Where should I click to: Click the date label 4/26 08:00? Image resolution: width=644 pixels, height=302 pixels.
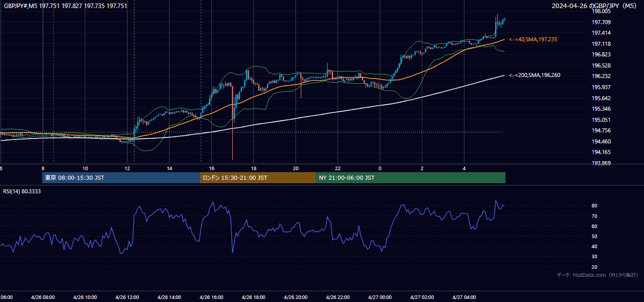pyautogui.click(x=43, y=297)
